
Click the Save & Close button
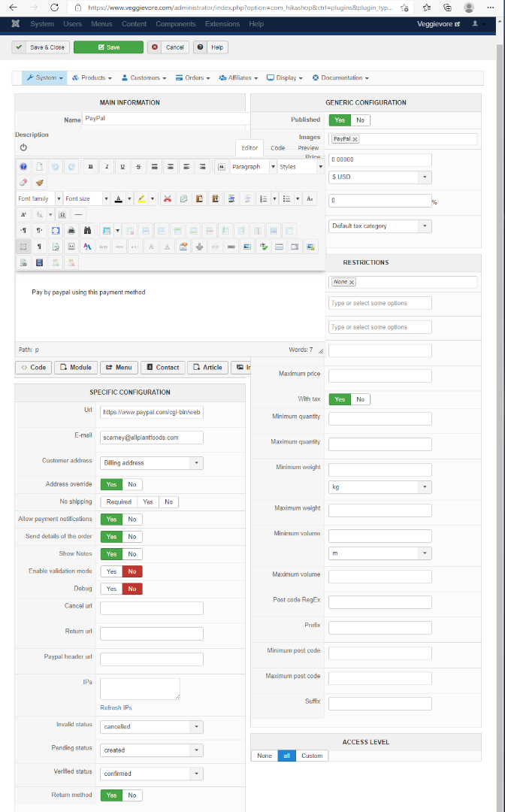point(41,47)
